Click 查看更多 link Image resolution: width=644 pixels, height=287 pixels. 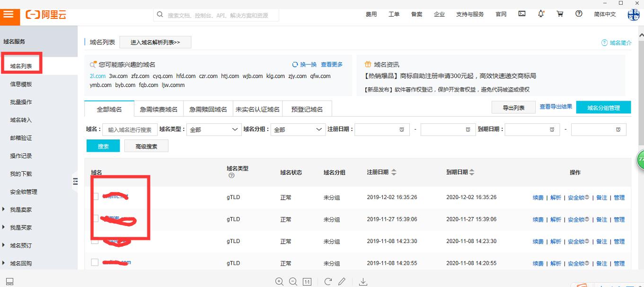tap(332, 65)
